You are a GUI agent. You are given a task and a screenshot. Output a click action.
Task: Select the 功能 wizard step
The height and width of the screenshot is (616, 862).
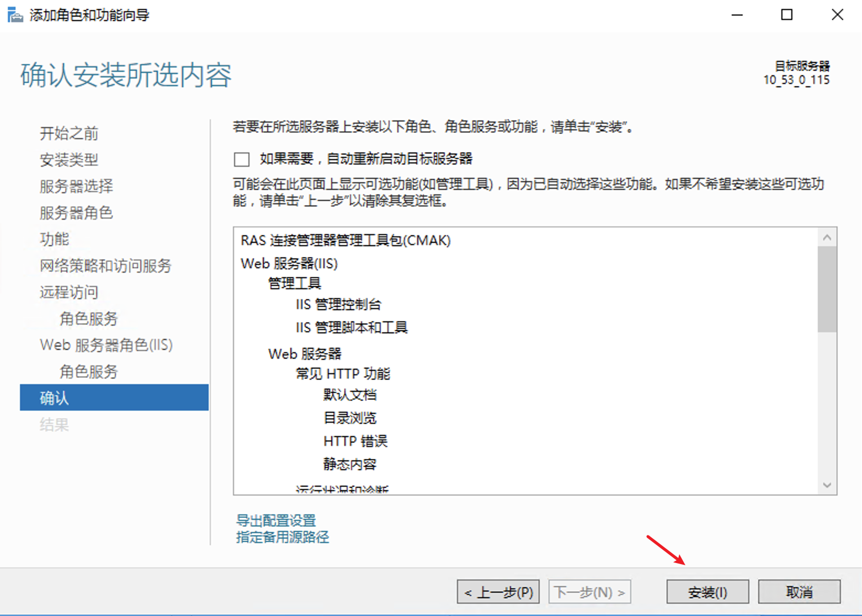[54, 239]
